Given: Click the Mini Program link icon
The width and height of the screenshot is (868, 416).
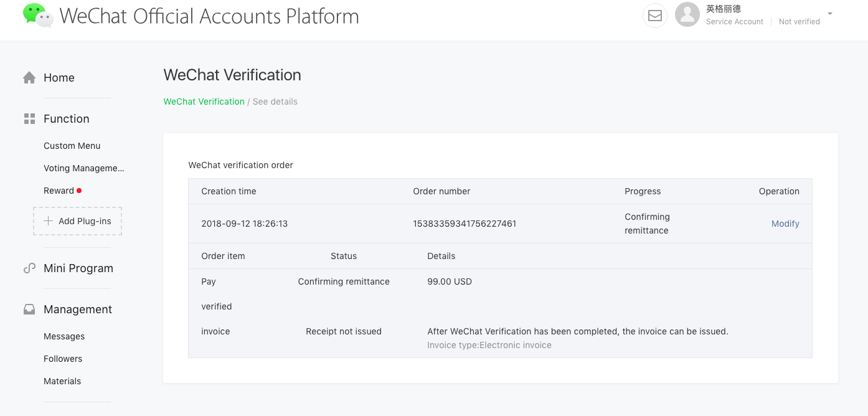Looking at the screenshot, I should 29,268.
